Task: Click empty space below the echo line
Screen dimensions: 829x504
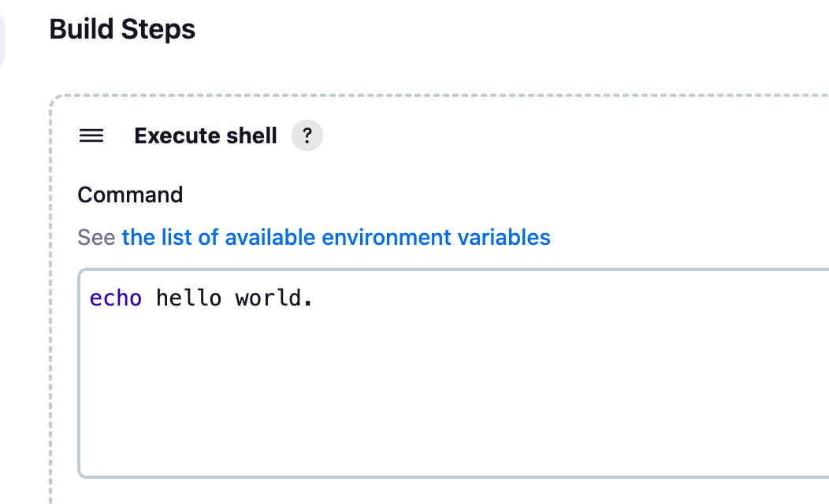Action: pos(394,394)
